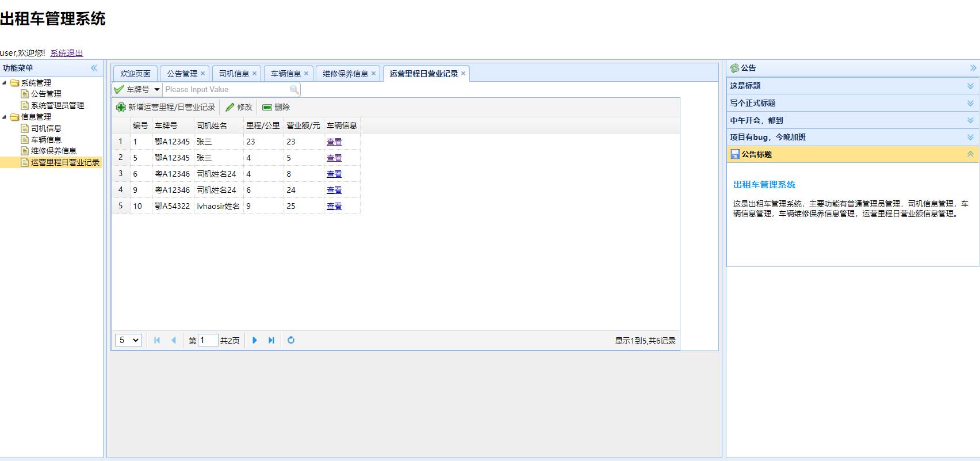980x461 pixels.
Task: Open the page size dropdown showing 5
Action: click(x=128, y=340)
